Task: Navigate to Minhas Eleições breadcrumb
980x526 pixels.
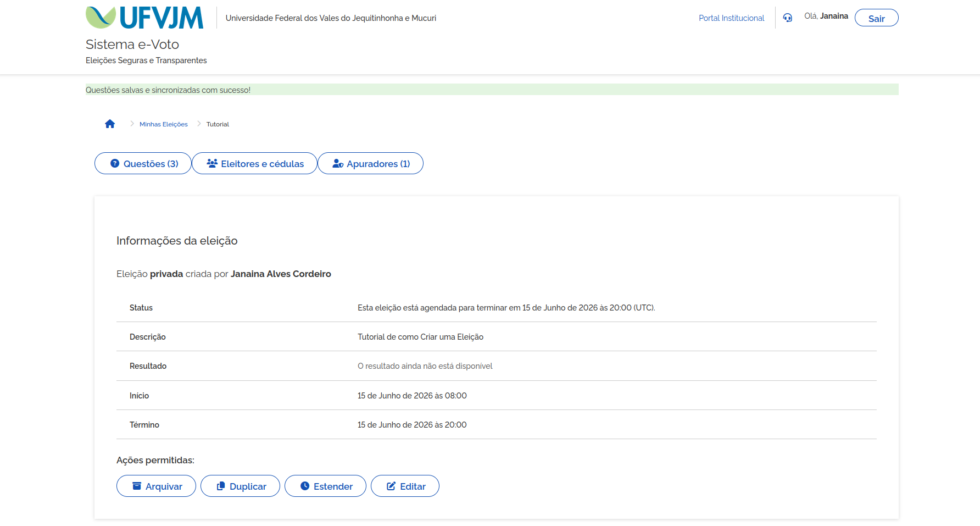Action: 164,124
